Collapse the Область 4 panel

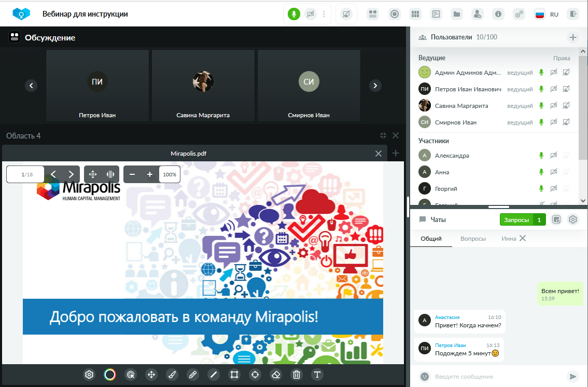pyautogui.click(x=383, y=135)
